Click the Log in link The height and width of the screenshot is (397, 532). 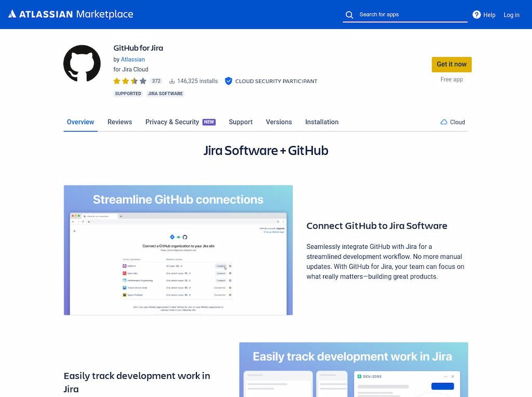(x=511, y=15)
